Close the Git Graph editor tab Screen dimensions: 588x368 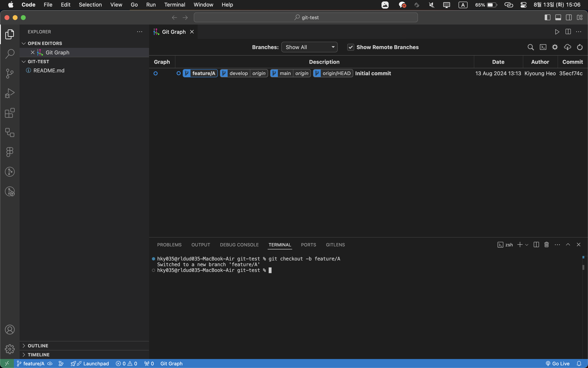pyautogui.click(x=192, y=32)
